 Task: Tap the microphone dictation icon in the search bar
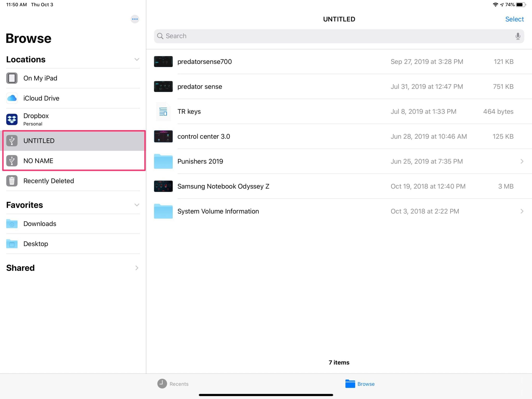518,36
